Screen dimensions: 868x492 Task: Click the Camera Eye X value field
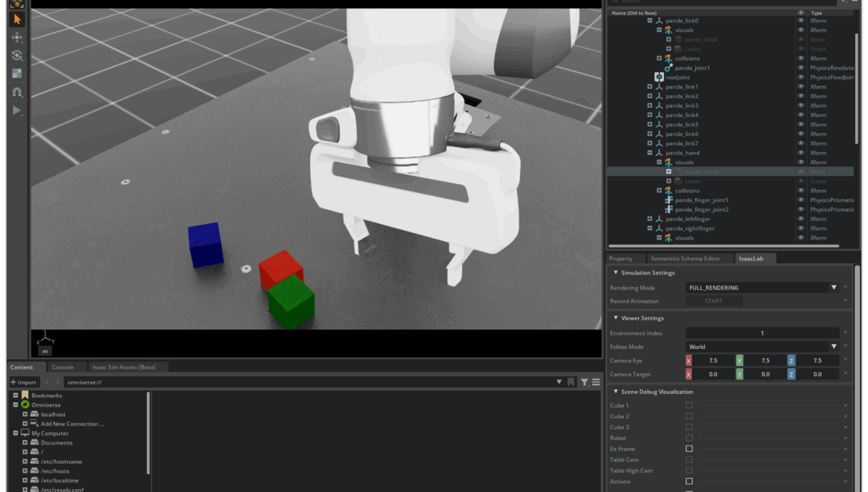pyautogui.click(x=713, y=361)
